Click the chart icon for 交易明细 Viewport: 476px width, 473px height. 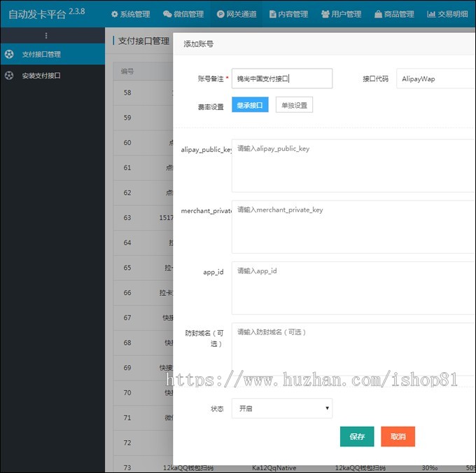point(431,14)
